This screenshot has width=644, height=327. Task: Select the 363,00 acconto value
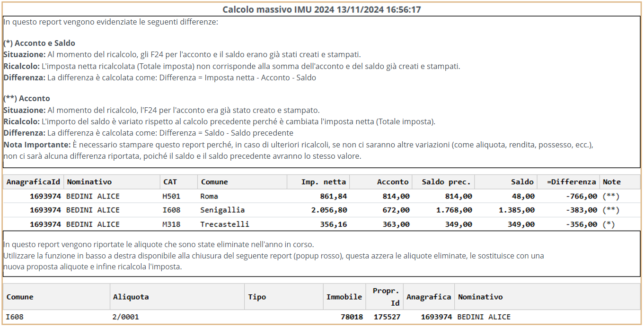(x=396, y=224)
